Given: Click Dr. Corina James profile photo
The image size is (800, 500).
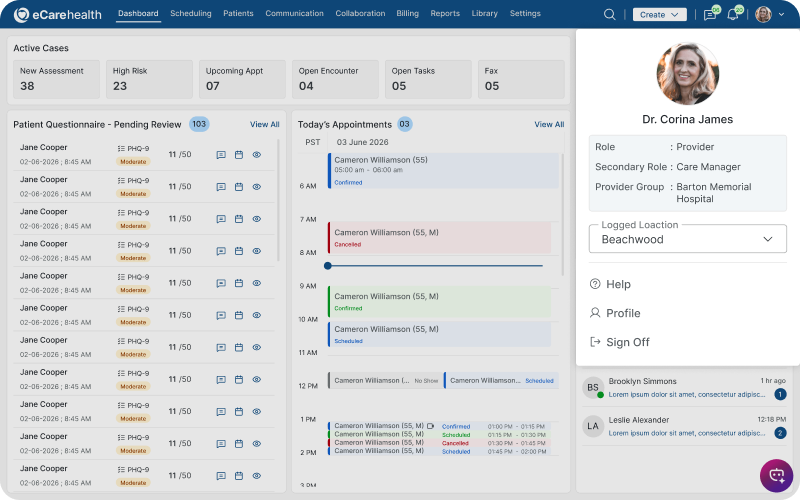Looking at the screenshot, I should pyautogui.click(x=687, y=73).
